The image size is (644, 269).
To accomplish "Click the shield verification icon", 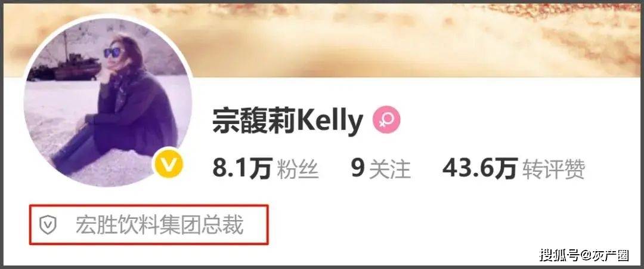I will pyautogui.click(x=48, y=225).
